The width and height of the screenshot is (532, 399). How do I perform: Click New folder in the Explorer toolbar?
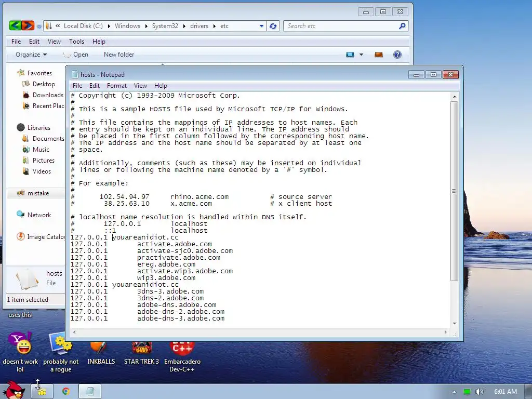(119, 55)
